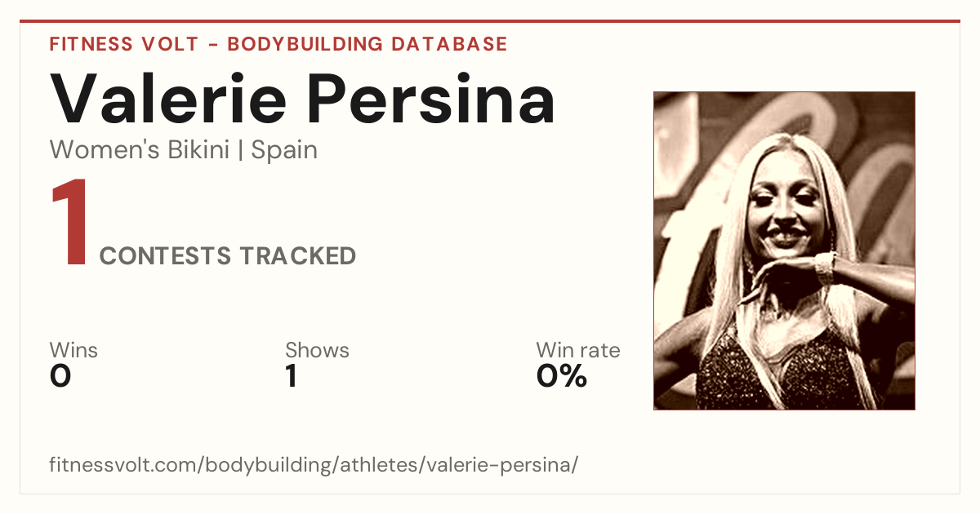
Task: Click the Wins label
Action: [73, 351]
